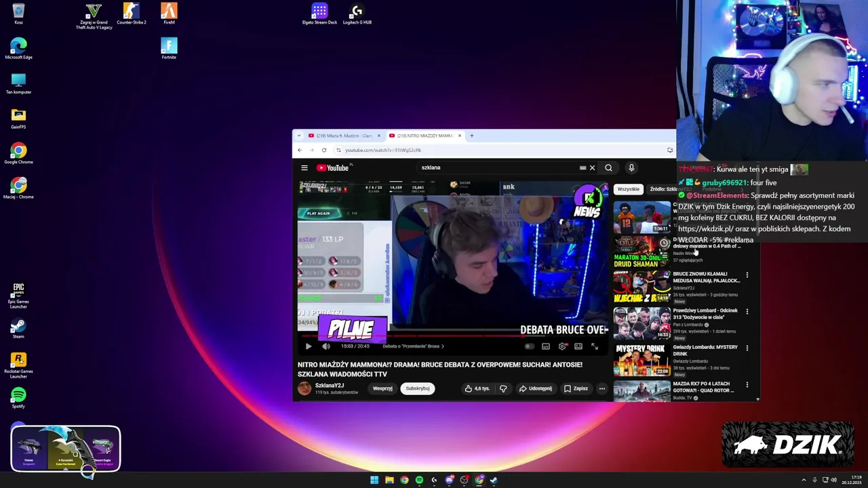Open options for Mystery Drink video
This screenshot has height=488, width=868.
747,348
